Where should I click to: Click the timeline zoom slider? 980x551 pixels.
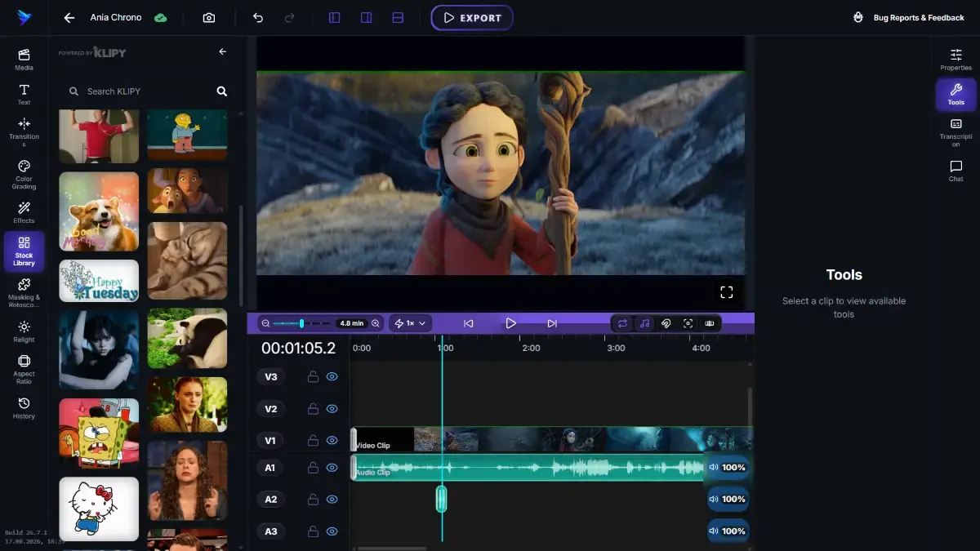click(x=301, y=323)
